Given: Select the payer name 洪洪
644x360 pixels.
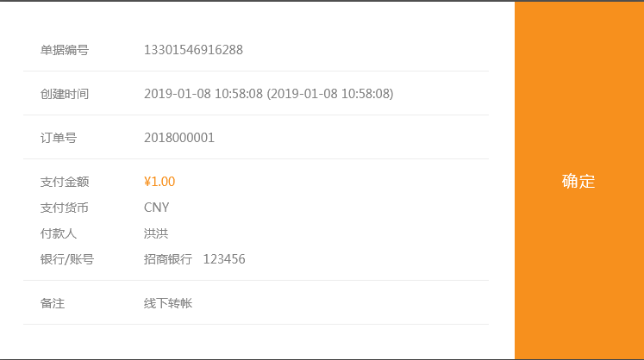Looking at the screenshot, I should point(156,233).
